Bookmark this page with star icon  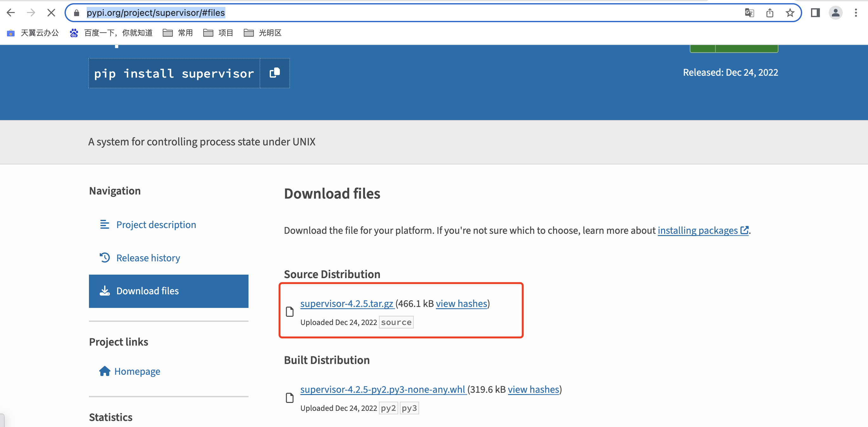(x=790, y=13)
